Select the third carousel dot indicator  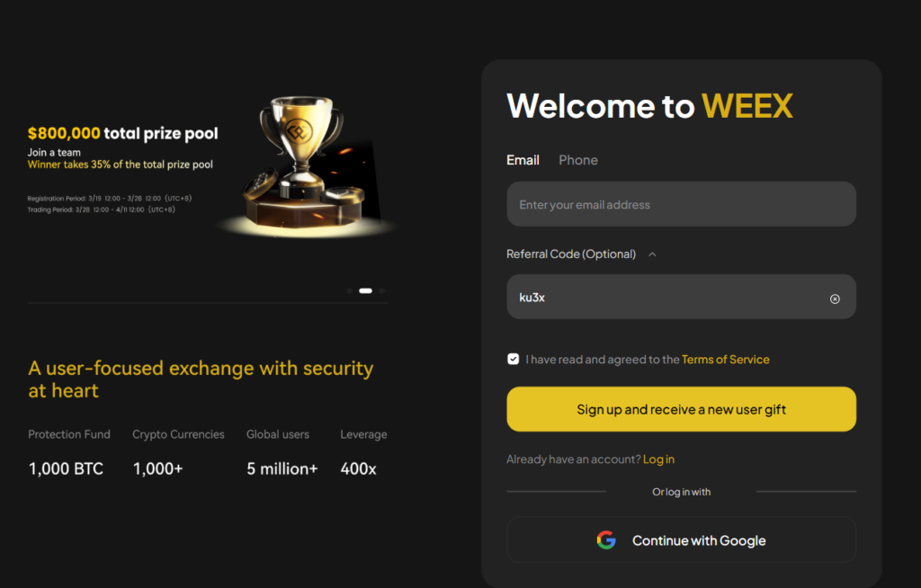(380, 290)
